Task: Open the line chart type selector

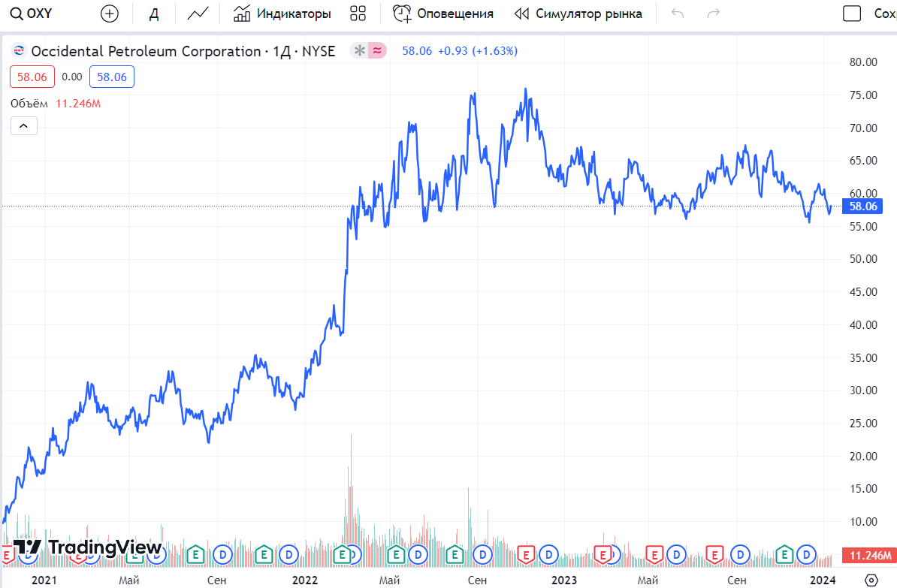Action: coord(198,14)
